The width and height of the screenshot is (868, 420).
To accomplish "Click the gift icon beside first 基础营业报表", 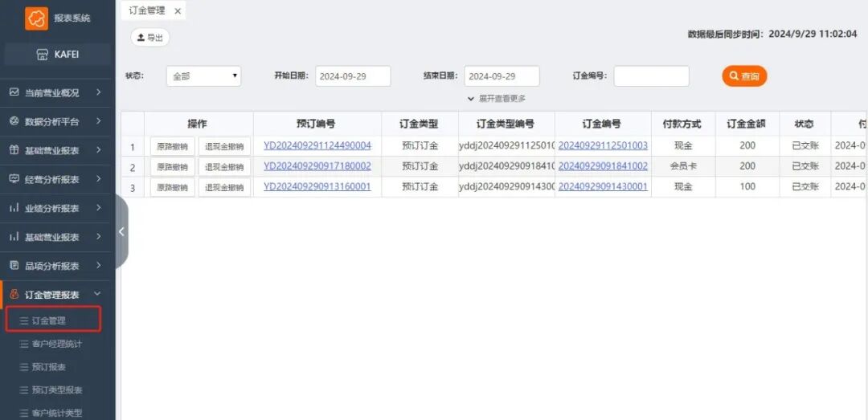I will (x=14, y=150).
